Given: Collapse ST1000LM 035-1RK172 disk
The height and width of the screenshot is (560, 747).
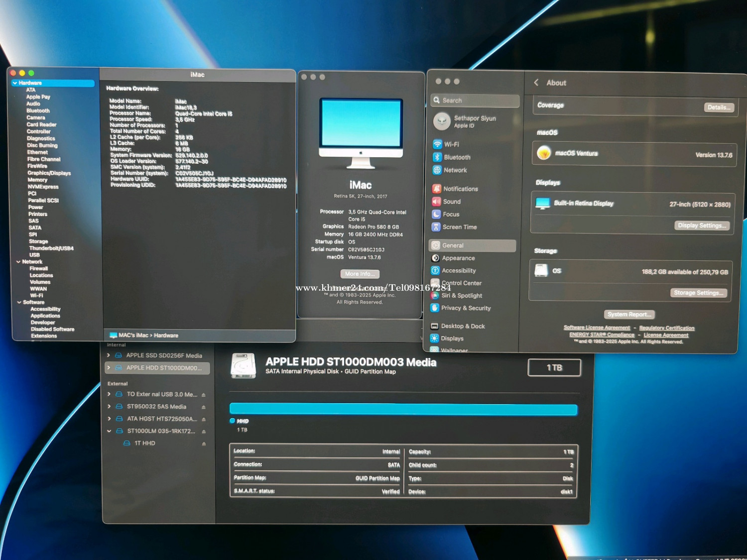Looking at the screenshot, I should 109,431.
